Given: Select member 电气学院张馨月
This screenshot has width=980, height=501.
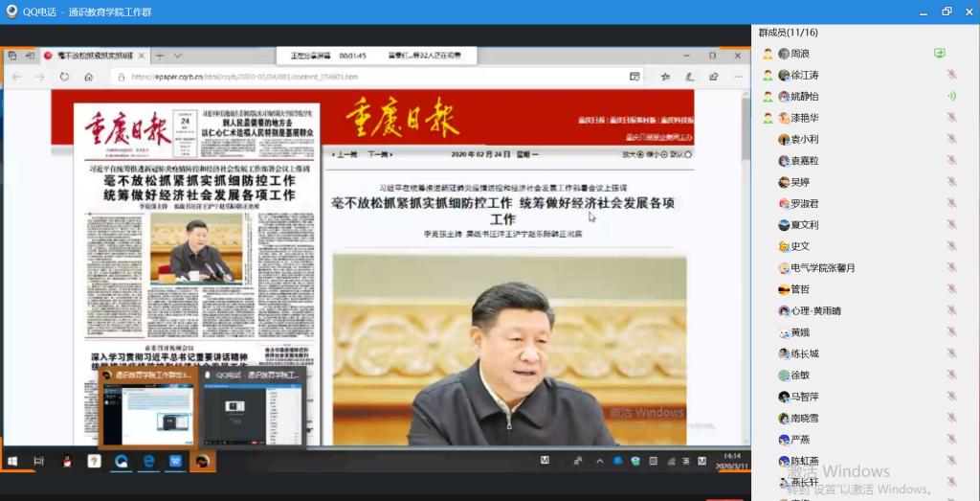Looking at the screenshot, I should (822, 267).
